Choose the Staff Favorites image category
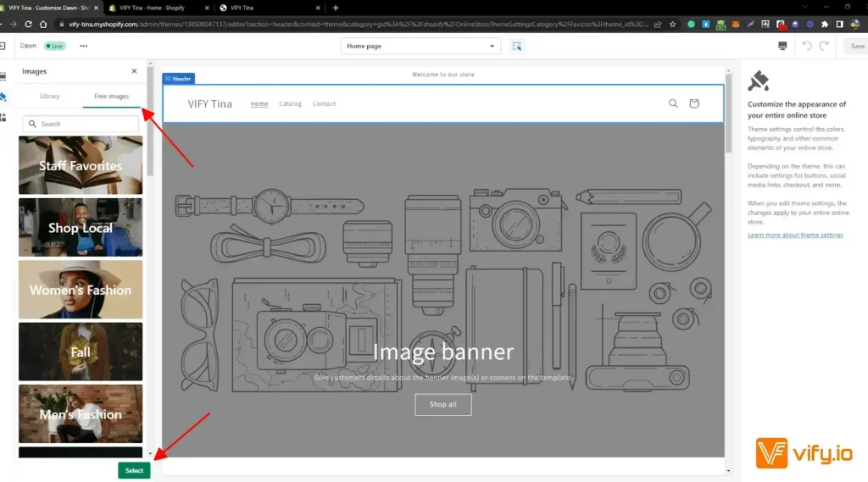Screen dimensions: 868x482 coord(81,165)
